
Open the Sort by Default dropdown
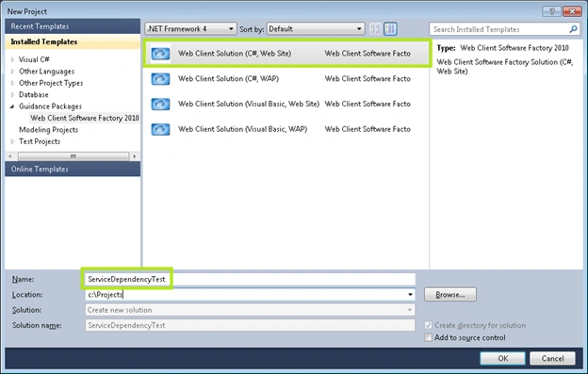(316, 29)
